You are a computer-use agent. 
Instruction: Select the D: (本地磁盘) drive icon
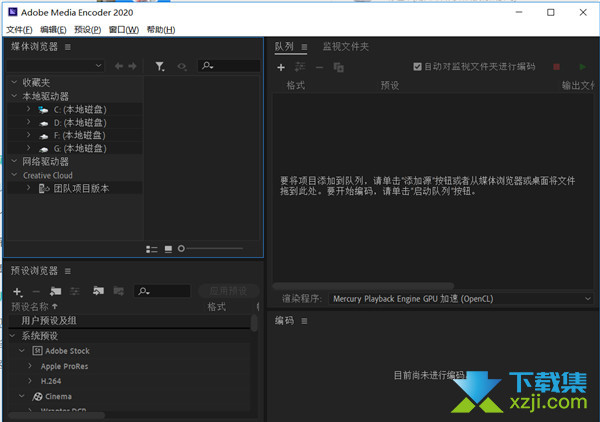(44, 123)
